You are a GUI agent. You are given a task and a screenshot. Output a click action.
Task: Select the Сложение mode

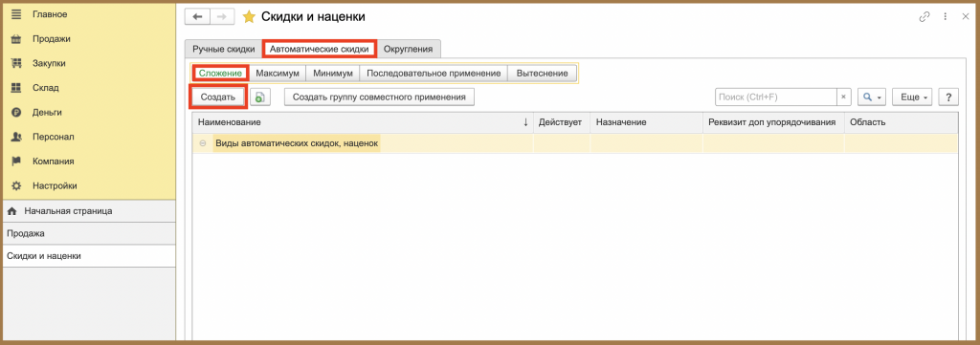click(221, 73)
